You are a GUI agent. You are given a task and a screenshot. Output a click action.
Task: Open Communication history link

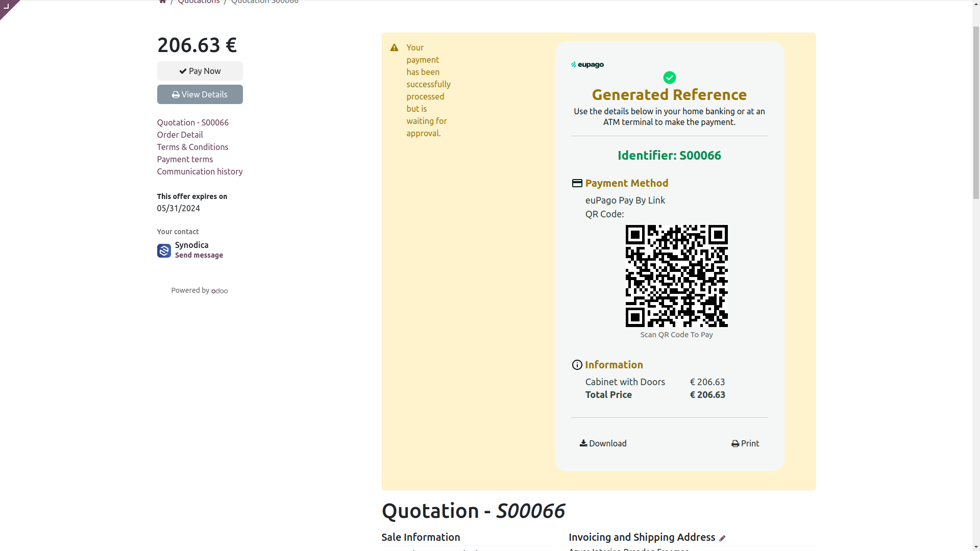200,171
